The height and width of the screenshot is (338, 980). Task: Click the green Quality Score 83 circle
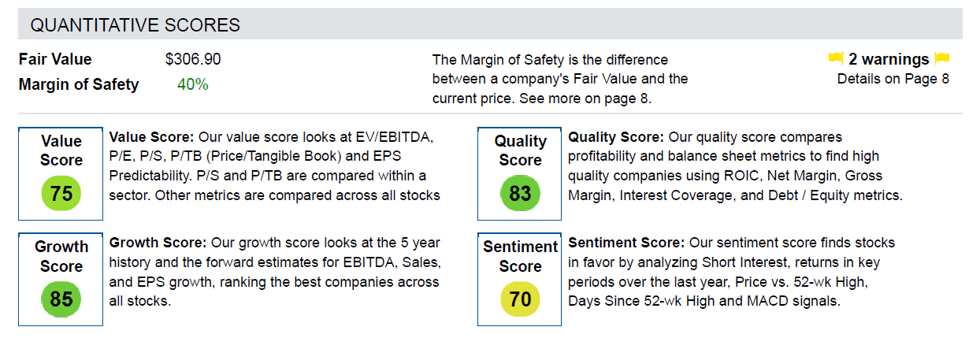[520, 194]
